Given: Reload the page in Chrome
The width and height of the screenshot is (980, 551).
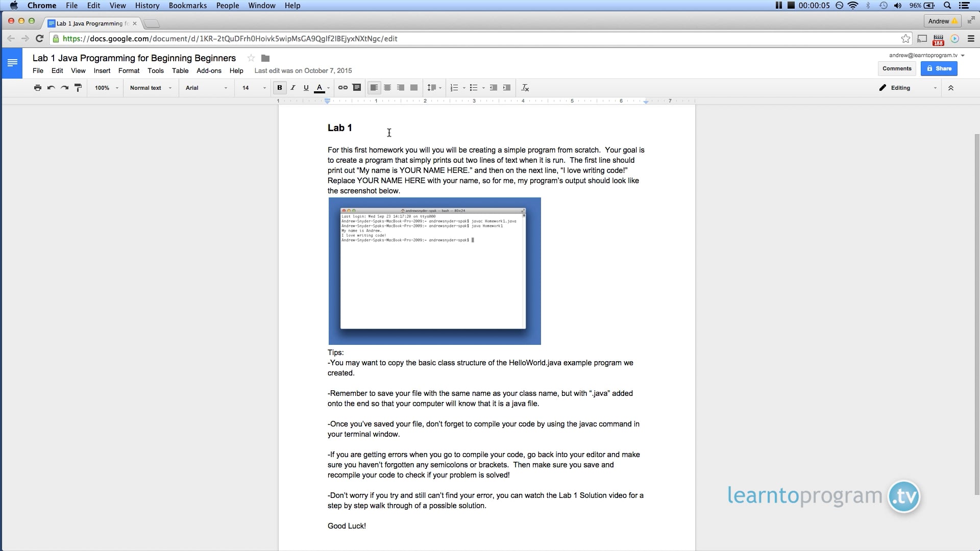Looking at the screenshot, I should (x=39, y=39).
